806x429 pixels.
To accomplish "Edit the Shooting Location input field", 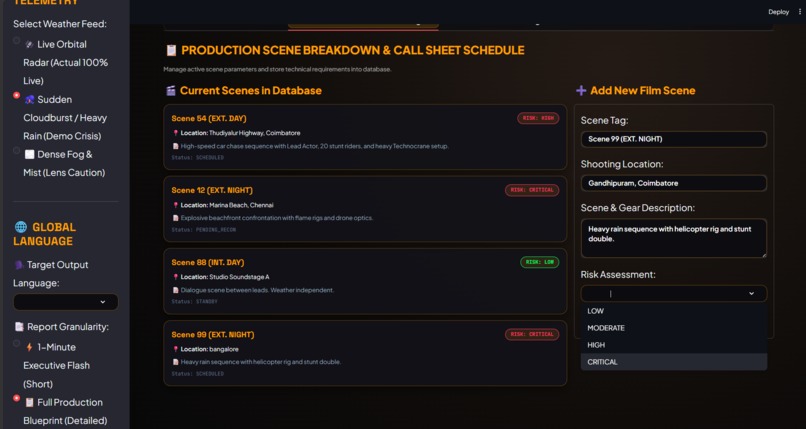I will coord(673,183).
